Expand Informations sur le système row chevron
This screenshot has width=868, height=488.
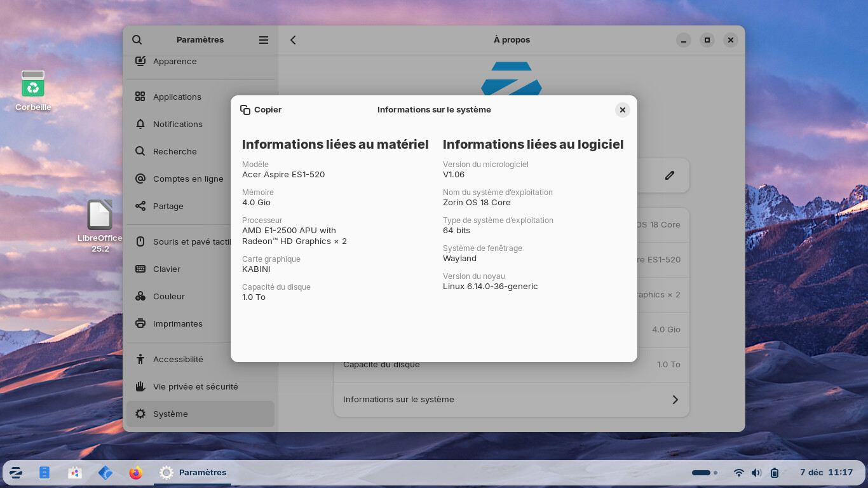[x=675, y=400]
